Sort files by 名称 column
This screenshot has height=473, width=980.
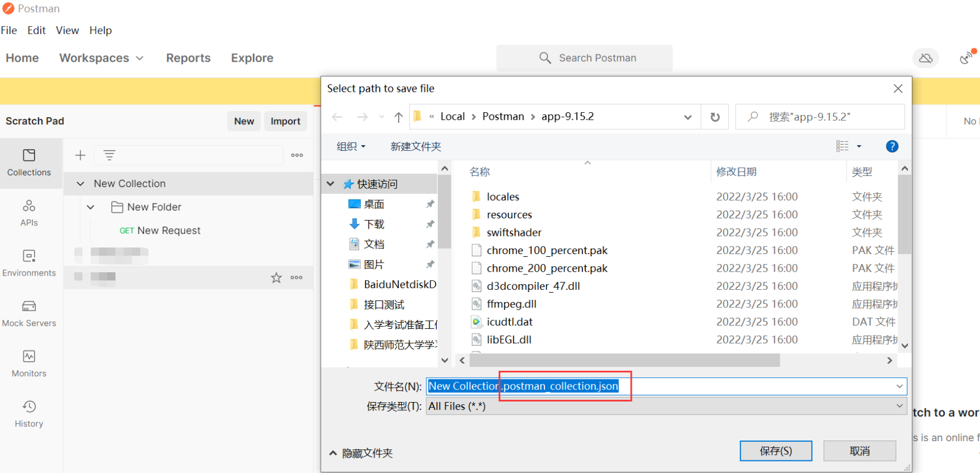[480, 172]
